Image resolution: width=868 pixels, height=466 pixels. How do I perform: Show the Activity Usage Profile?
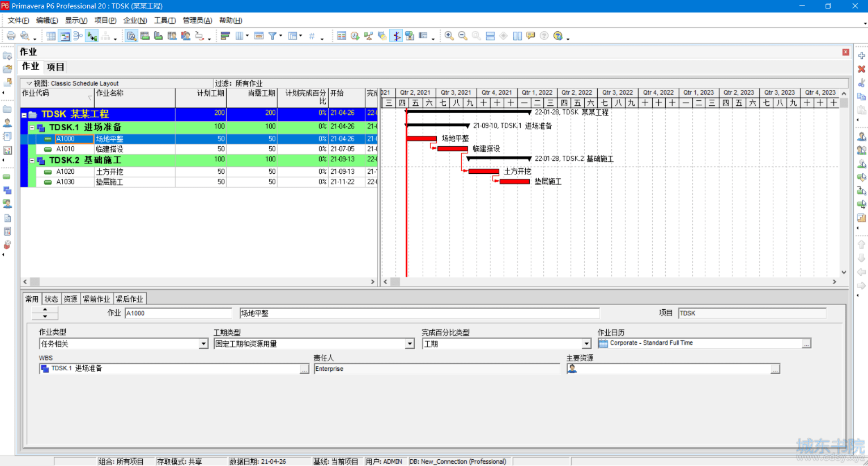159,36
